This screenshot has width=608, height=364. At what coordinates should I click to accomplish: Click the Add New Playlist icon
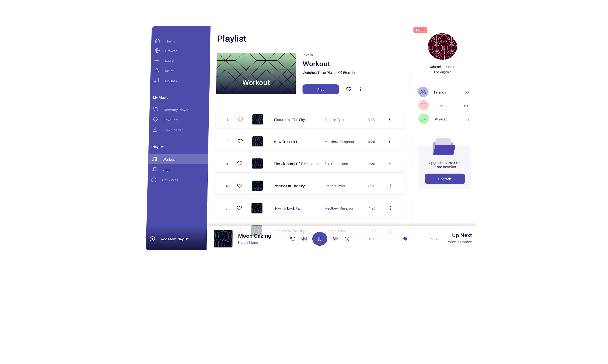(152, 239)
